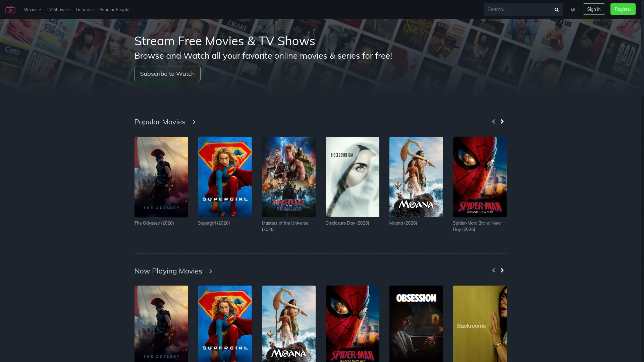Go to Popular People page
Screen dimensions: 644x362
[x=114, y=9]
